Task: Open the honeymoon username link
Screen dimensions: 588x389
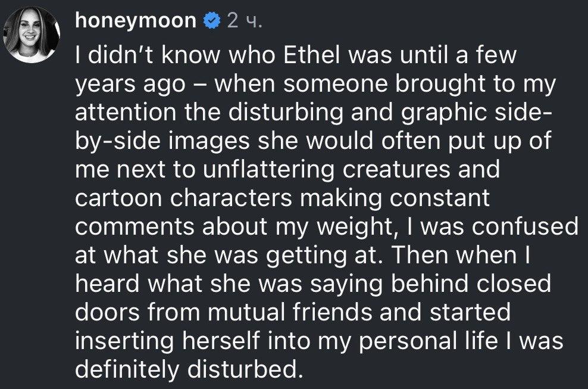Action: [135, 21]
